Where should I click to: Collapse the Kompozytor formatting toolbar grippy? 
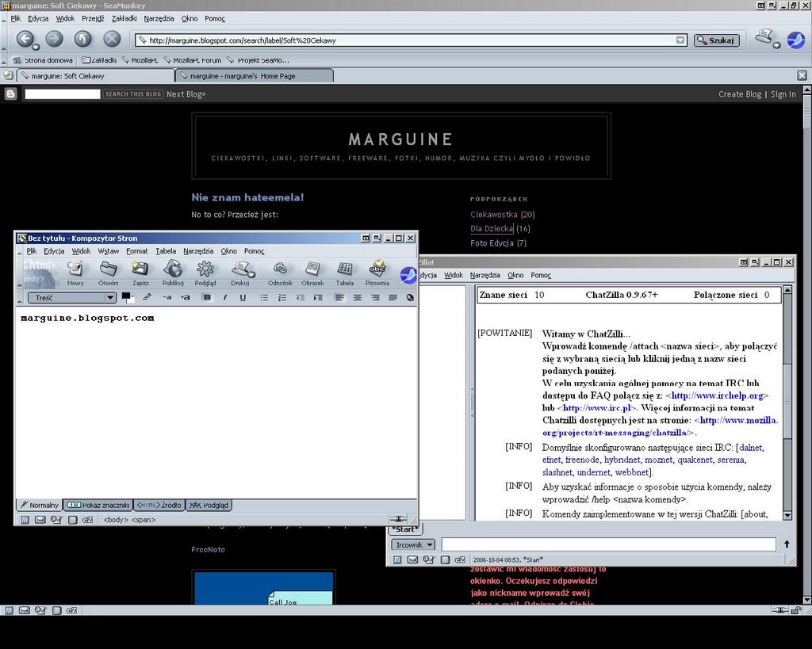pyautogui.click(x=20, y=298)
